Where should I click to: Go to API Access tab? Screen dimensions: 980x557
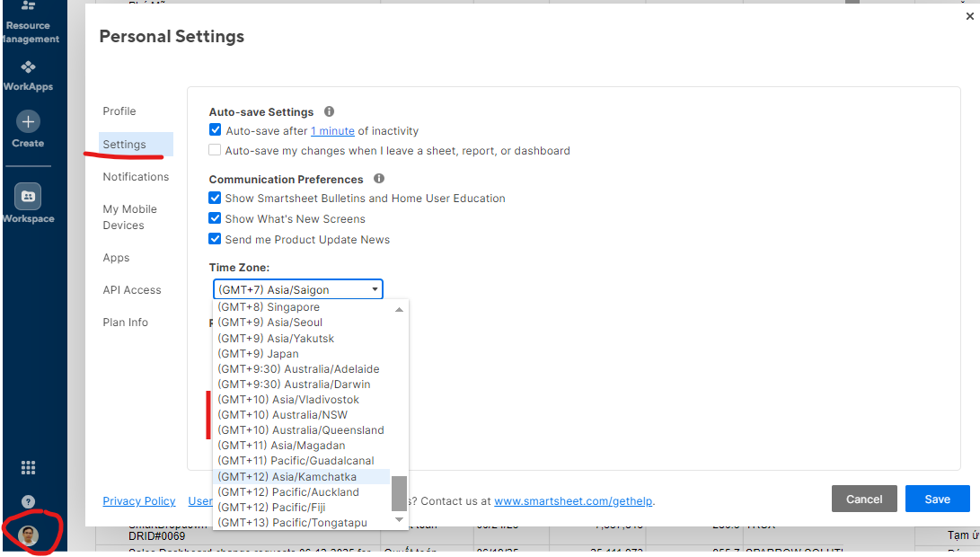[132, 290]
